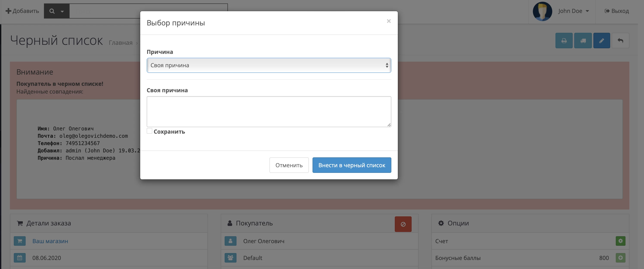This screenshot has height=269, width=644.
Task: Click the Покупатель в черном списке! warning
Action: 60,84
